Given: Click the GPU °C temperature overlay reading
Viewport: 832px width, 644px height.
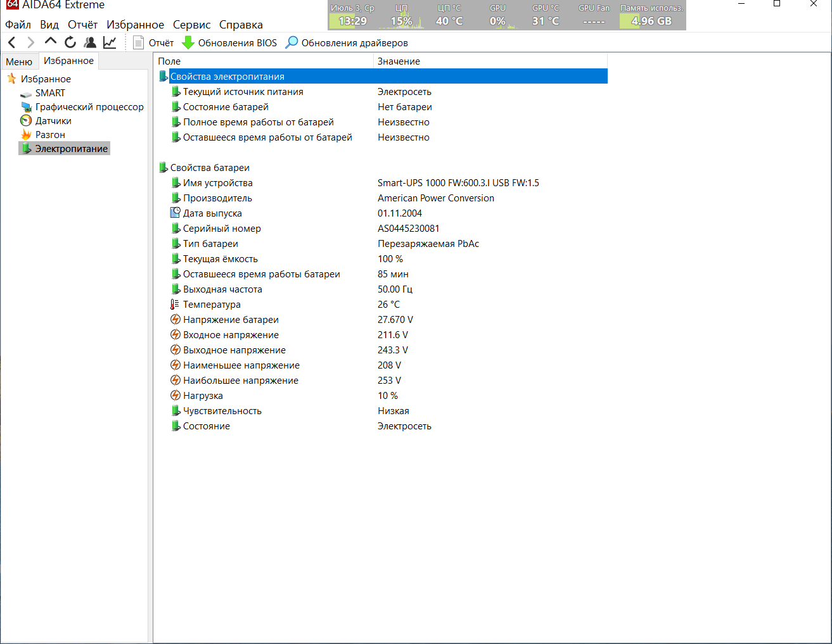Looking at the screenshot, I should tap(546, 15).
